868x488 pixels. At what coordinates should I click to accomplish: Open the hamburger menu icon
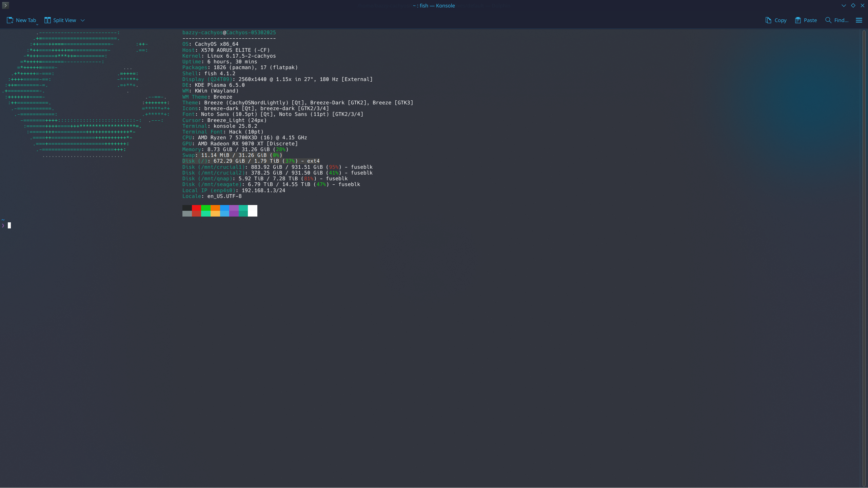pyautogui.click(x=859, y=20)
